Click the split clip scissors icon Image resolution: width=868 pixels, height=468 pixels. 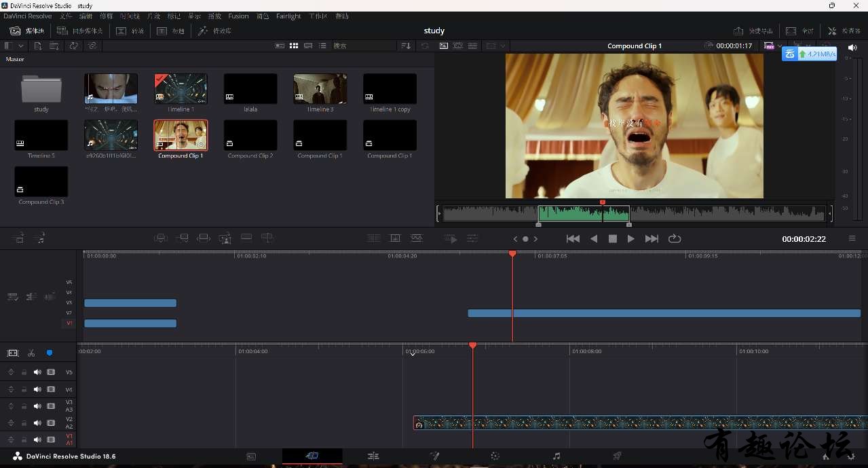tap(31, 353)
